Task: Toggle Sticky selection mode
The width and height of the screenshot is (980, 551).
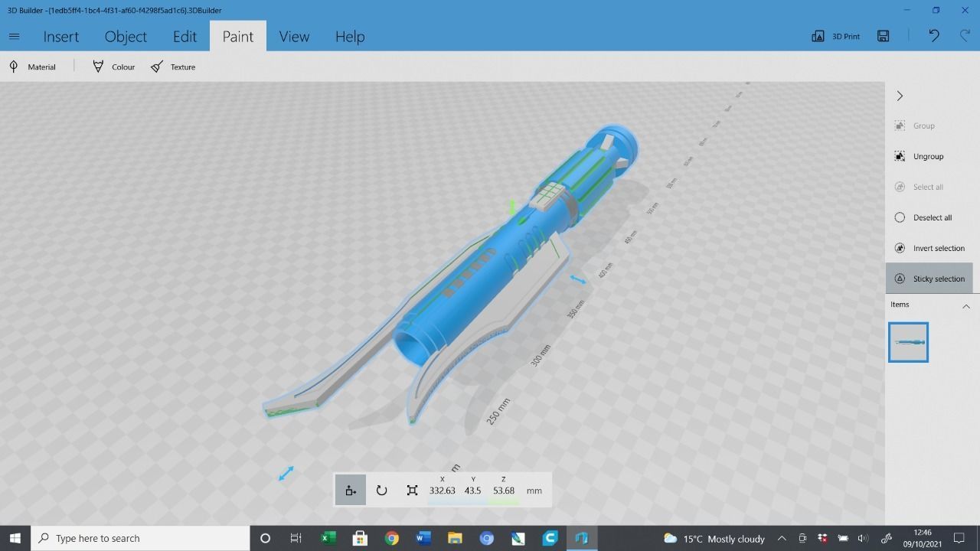Action: coord(929,279)
